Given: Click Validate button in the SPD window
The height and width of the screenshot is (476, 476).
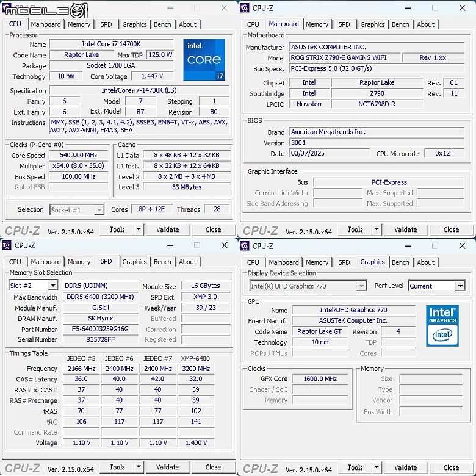Looking at the screenshot, I should [x=168, y=467].
